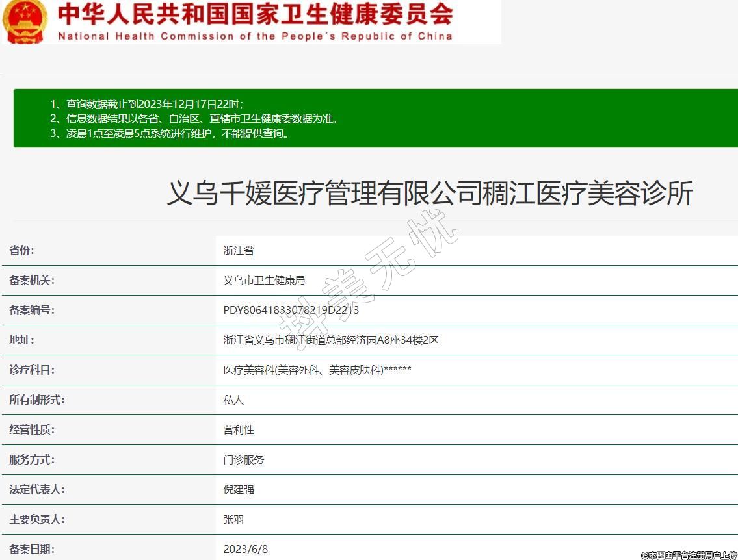This screenshot has height=560, width=738.
Task: Click the national emblem logo
Action: point(24,21)
